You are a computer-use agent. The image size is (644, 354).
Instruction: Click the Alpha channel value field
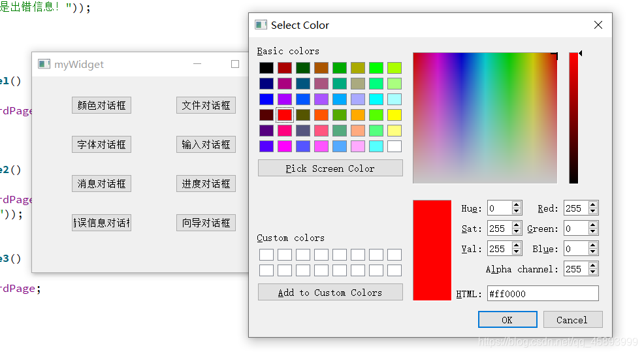[x=576, y=269]
